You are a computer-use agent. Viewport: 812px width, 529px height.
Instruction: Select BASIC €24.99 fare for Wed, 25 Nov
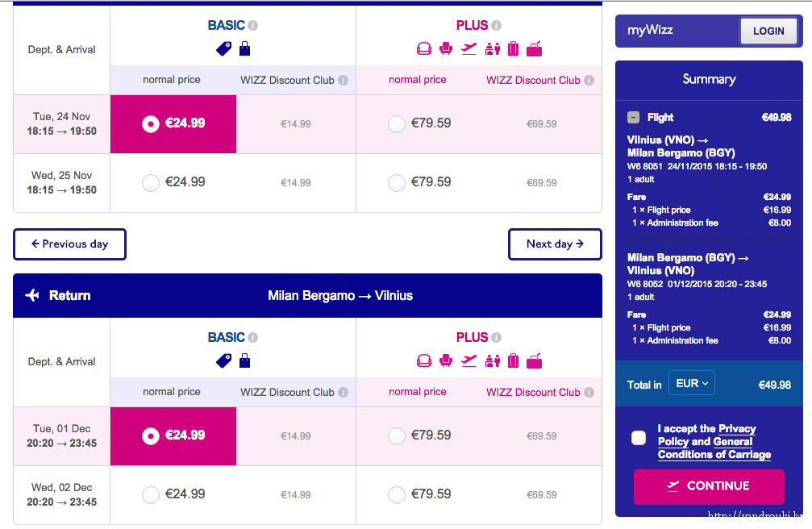(x=151, y=183)
